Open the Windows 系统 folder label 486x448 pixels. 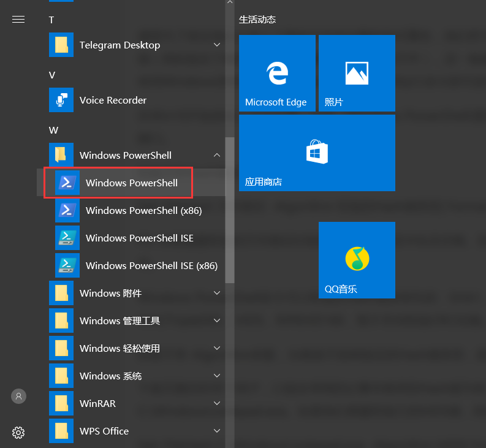[111, 376]
